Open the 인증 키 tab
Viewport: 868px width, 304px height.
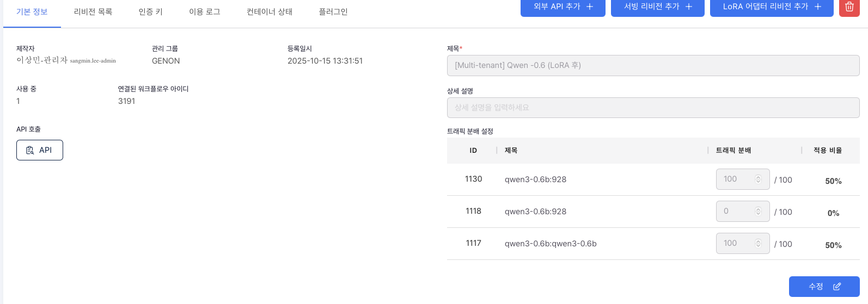pos(151,12)
